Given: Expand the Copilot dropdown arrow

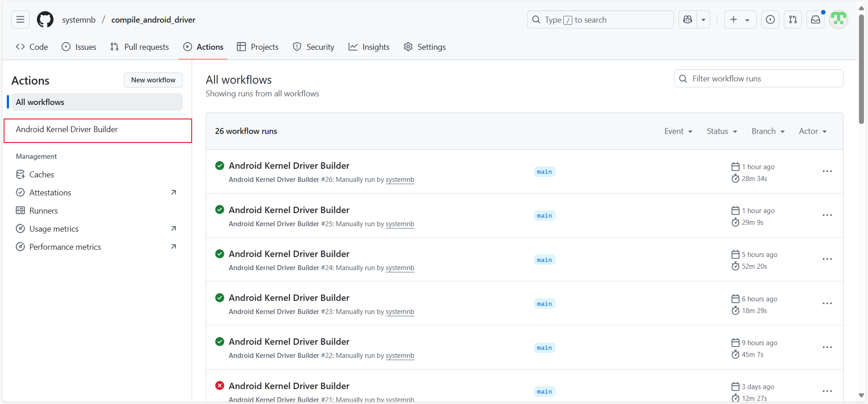Looking at the screenshot, I should (x=703, y=19).
